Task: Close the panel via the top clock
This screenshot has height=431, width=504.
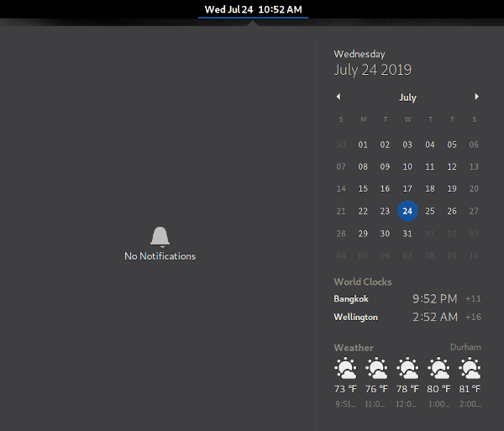Action: pyautogui.click(x=253, y=10)
